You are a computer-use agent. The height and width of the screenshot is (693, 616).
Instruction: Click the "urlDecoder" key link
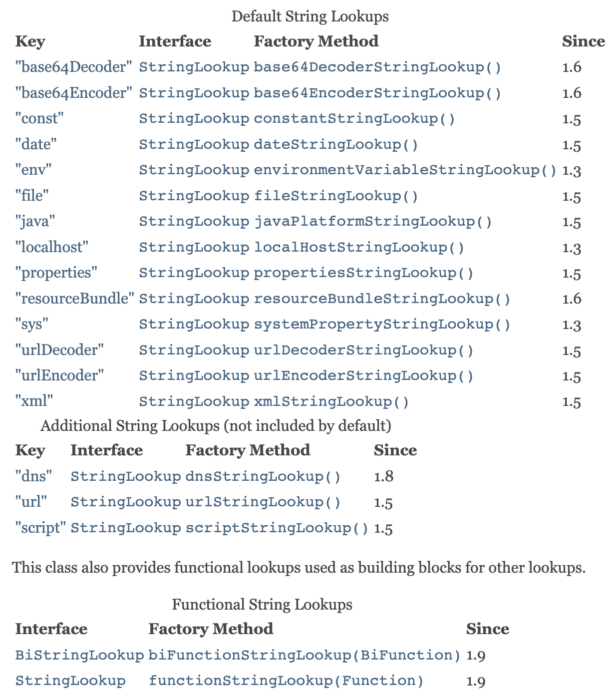[x=60, y=350]
